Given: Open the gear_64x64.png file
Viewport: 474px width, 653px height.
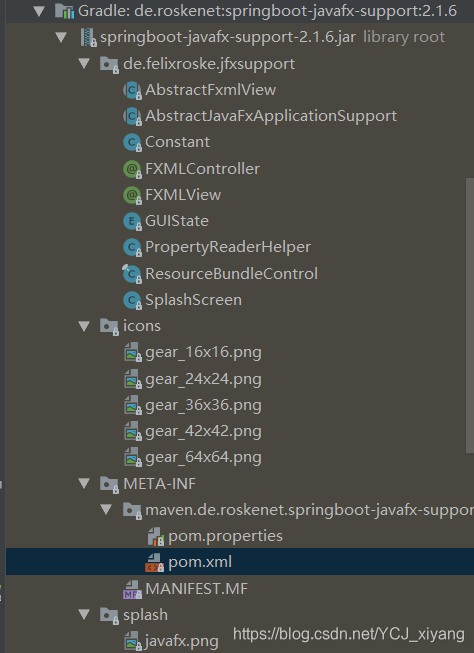Looking at the screenshot, I should click(x=203, y=458).
